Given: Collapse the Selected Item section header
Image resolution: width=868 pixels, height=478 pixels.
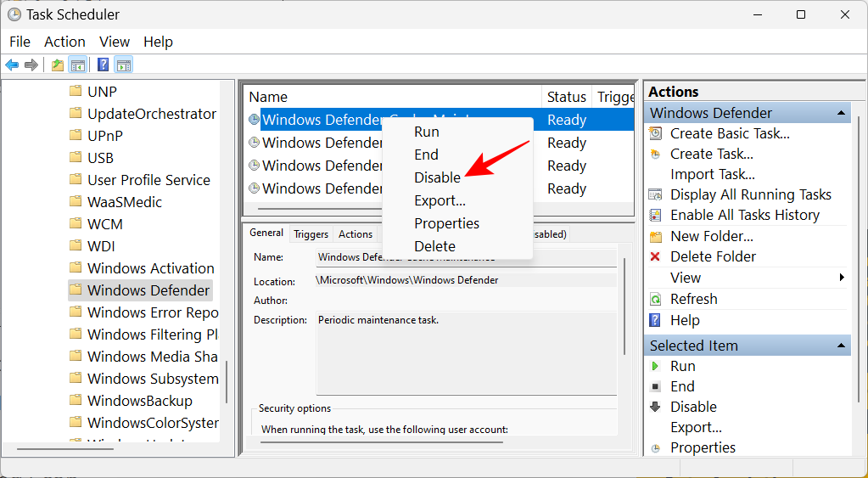Looking at the screenshot, I should click(841, 346).
